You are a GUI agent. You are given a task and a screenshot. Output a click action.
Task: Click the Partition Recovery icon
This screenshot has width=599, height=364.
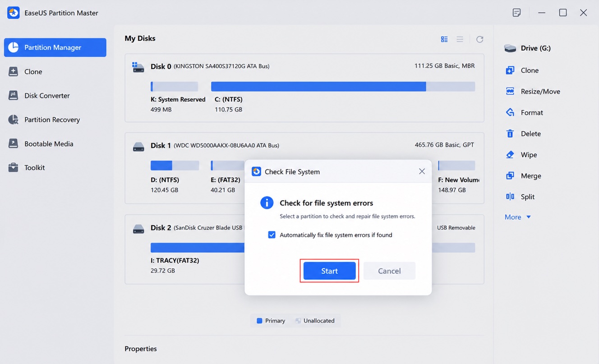tap(14, 120)
